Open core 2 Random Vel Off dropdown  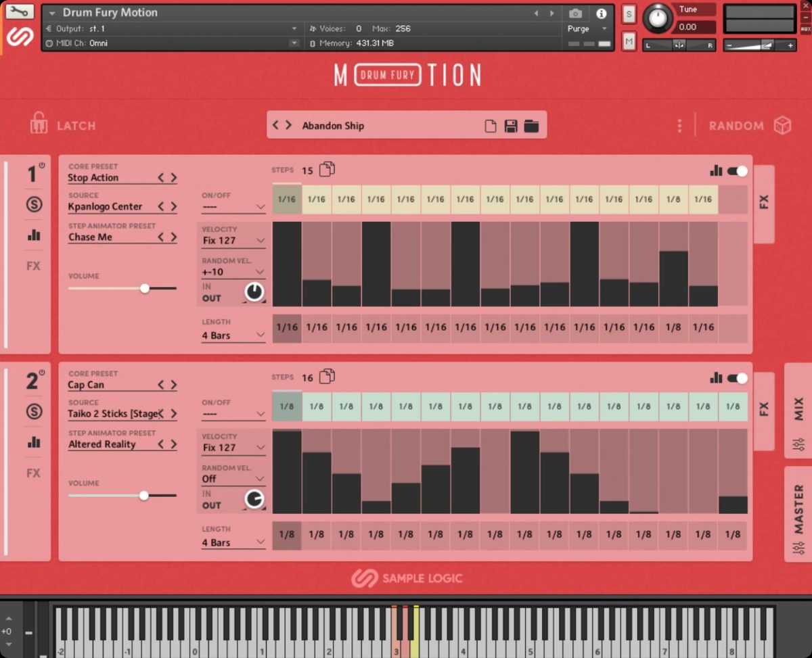click(x=233, y=479)
